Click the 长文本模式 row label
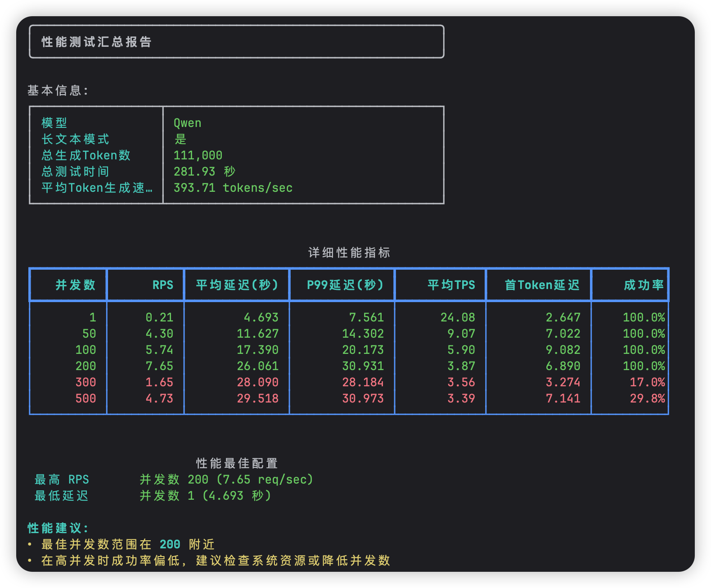 [75, 139]
